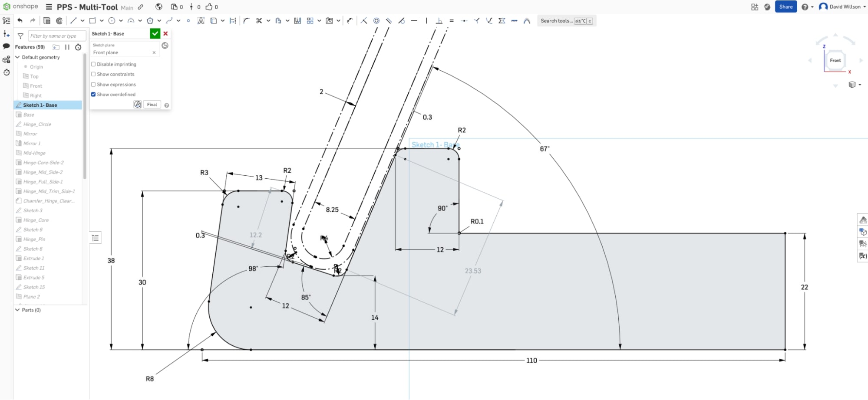The image size is (868, 400).
Task: Clear the Front plane selection
Action: [x=154, y=52]
